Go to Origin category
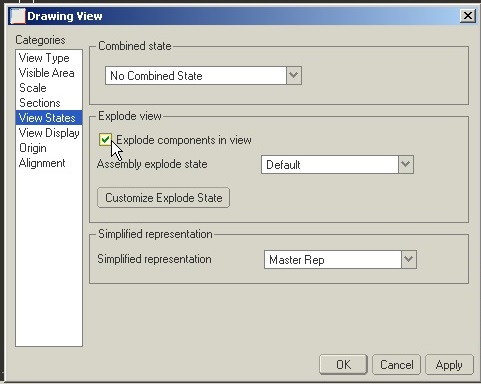 [x=49, y=148]
